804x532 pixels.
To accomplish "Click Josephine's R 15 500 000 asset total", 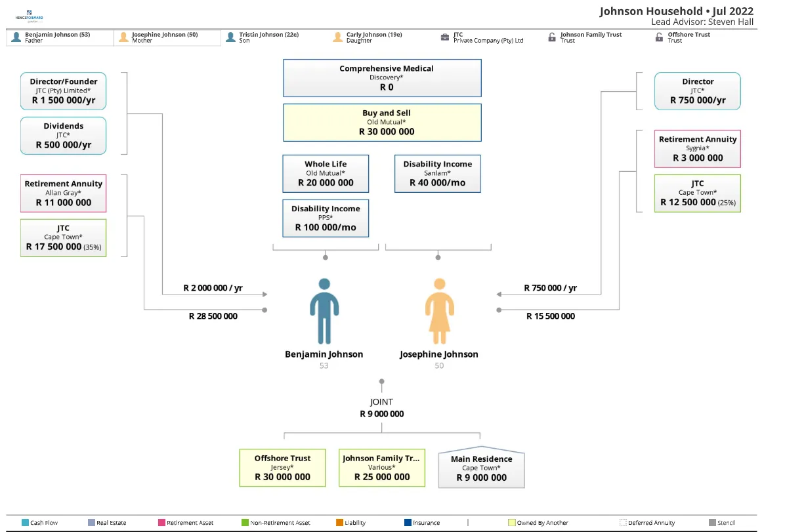I will [551, 316].
